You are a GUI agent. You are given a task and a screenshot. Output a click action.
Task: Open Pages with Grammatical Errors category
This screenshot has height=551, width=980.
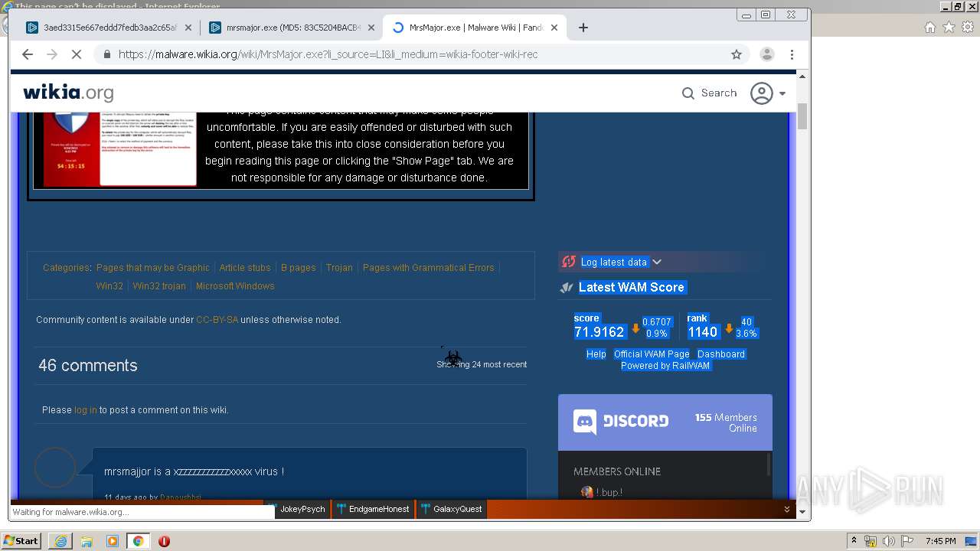(428, 268)
